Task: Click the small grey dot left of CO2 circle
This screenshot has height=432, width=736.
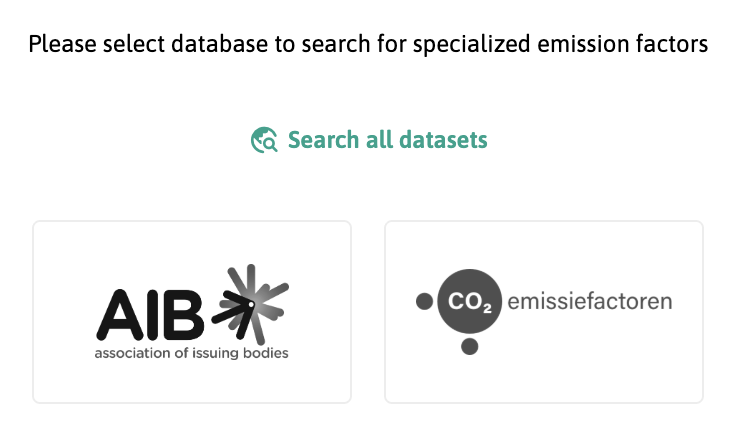Action: tap(424, 301)
